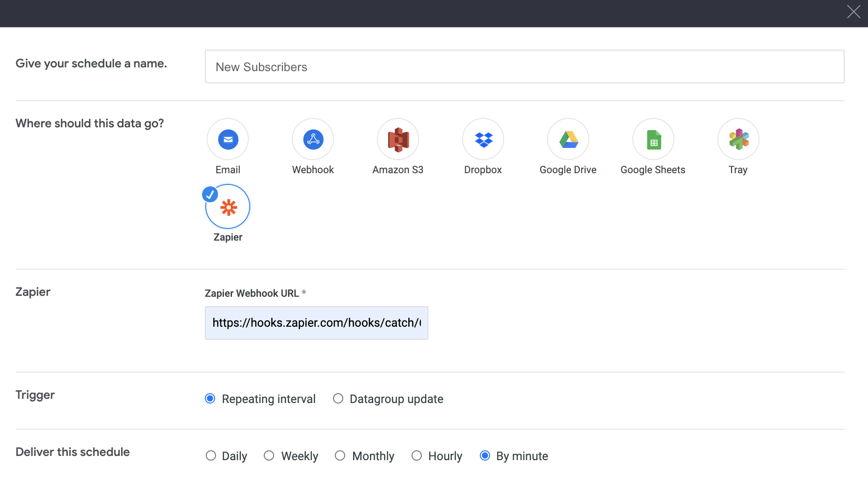Click the Zapier Webhook URL label

coord(252,294)
